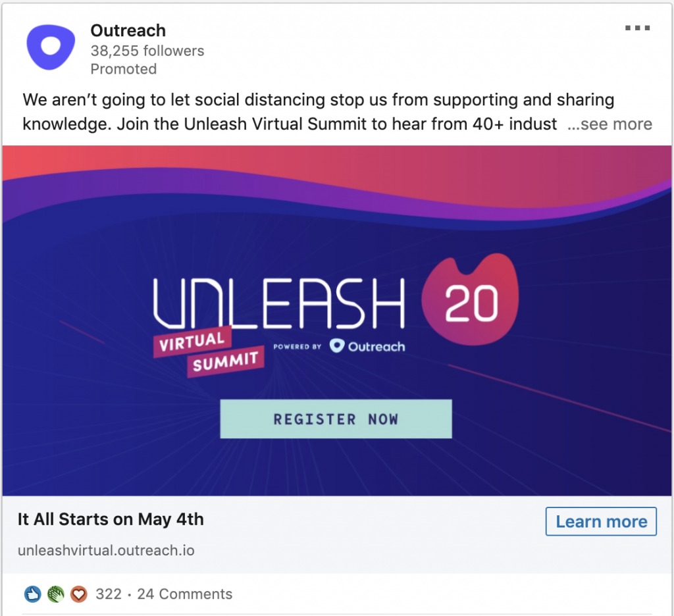This screenshot has height=616, width=674.
Task: Click the Outreach logo inside the ad banner
Action: point(367,344)
